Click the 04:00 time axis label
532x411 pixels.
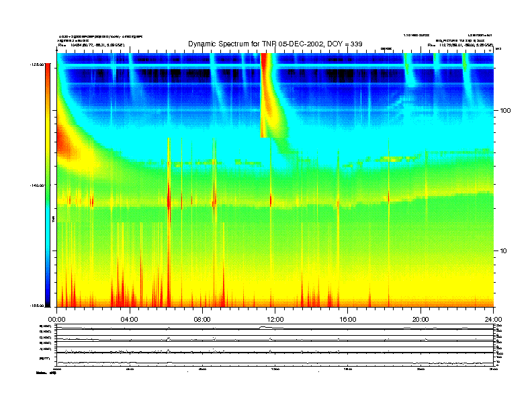coord(129,320)
